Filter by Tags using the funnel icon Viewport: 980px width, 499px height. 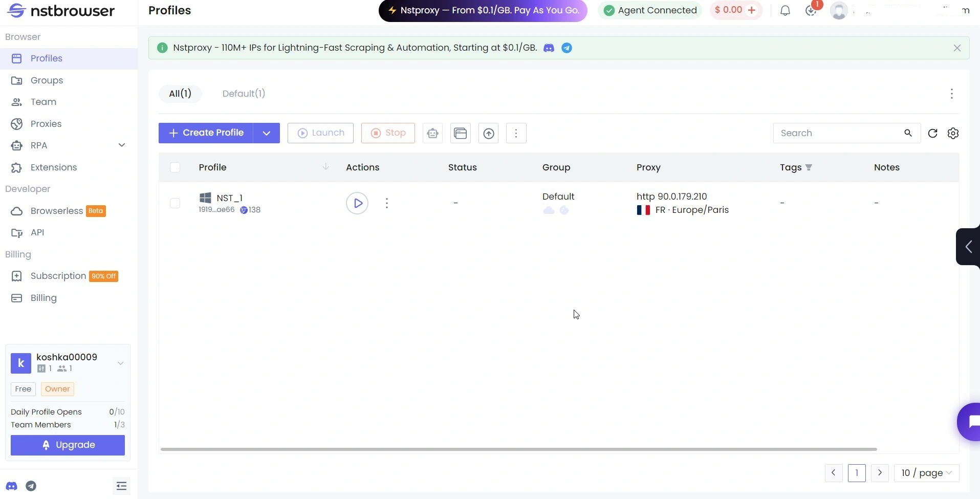(809, 167)
